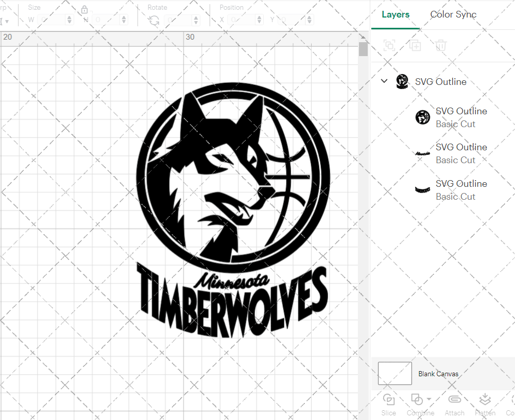Click the delete layer trash icon

tap(440, 45)
